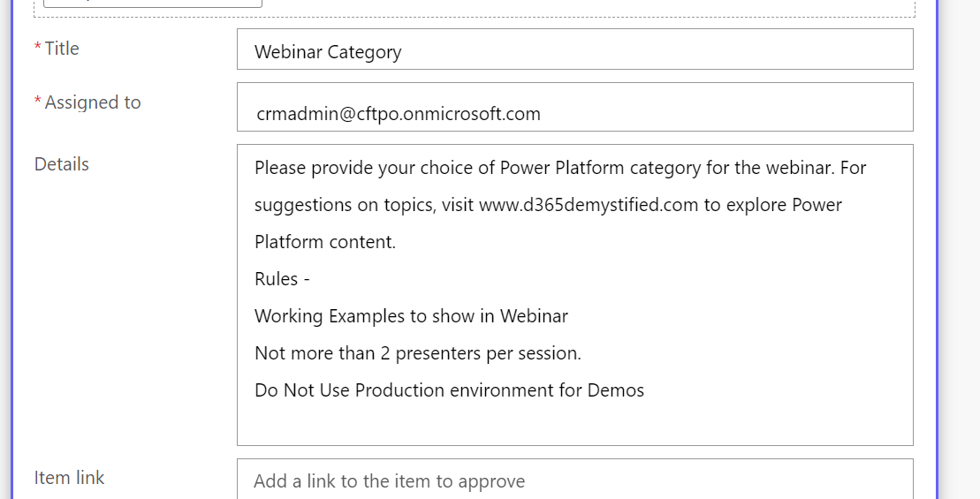Click the Title field label
This screenshot has width=980, height=499.
[62, 49]
